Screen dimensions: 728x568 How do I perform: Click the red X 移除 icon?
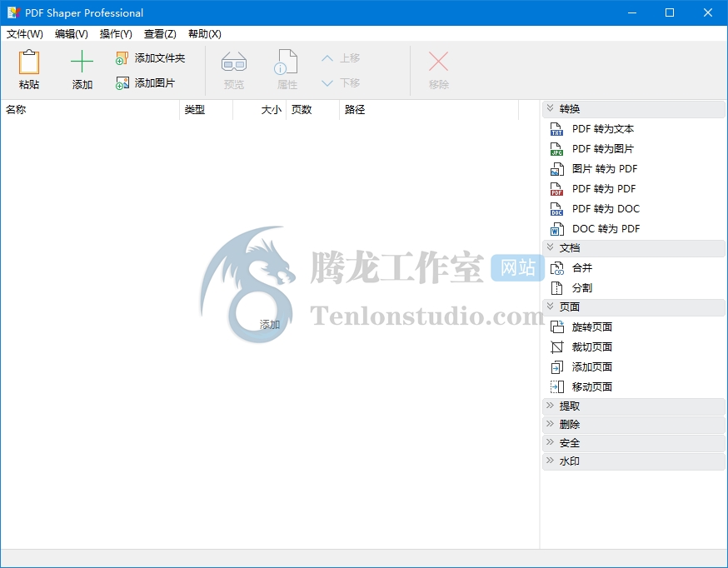click(x=438, y=62)
